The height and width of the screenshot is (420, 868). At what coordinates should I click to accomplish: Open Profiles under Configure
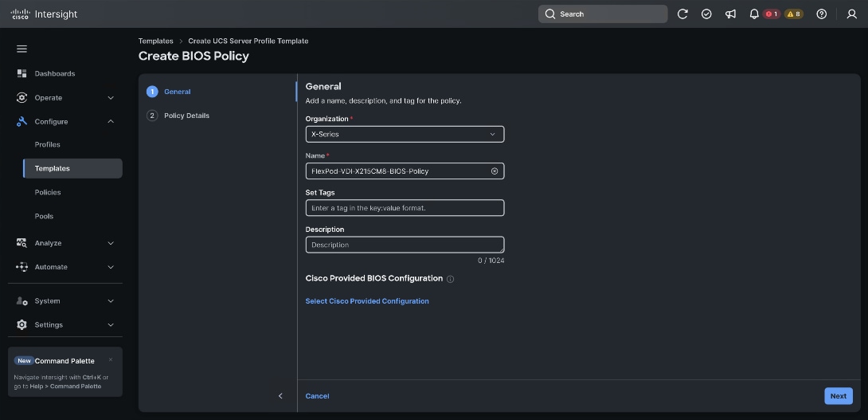point(48,144)
